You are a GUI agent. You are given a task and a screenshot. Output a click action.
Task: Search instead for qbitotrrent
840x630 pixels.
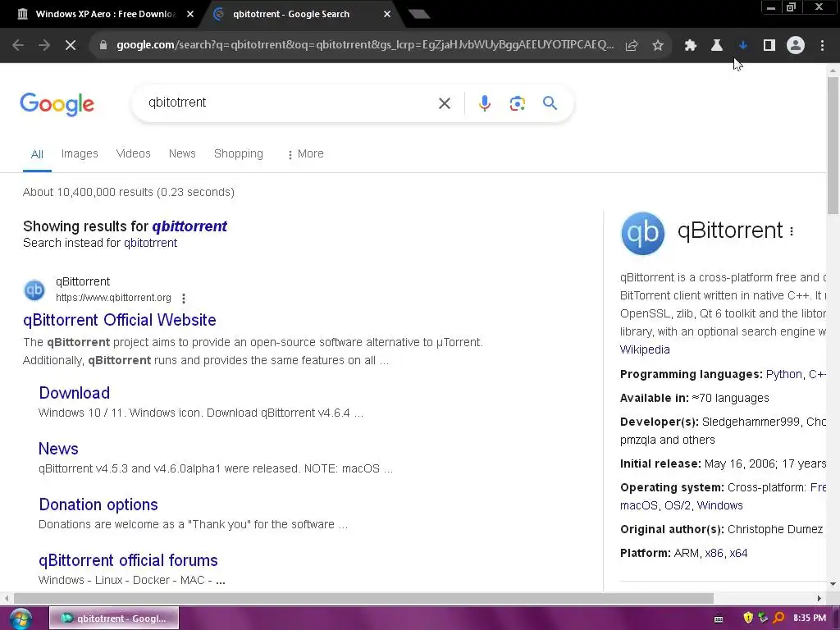click(151, 243)
